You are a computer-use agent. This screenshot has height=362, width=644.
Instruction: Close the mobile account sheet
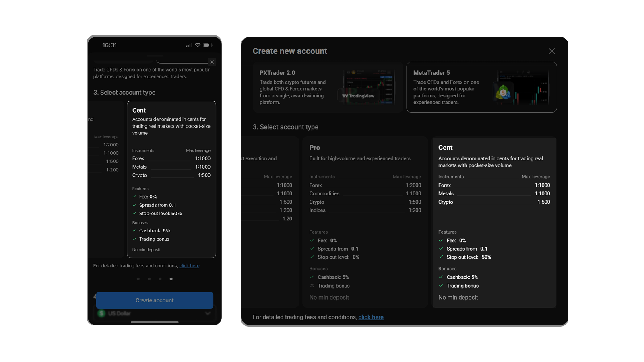212,62
